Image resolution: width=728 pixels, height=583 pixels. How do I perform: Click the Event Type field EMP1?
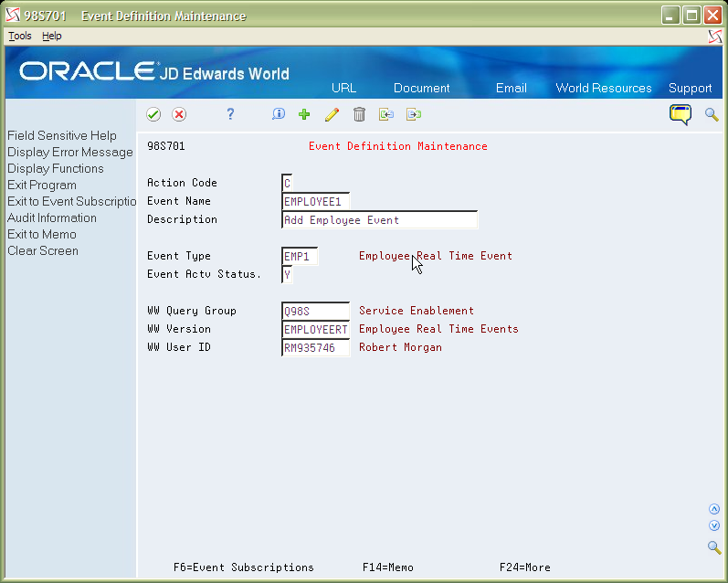(x=300, y=257)
